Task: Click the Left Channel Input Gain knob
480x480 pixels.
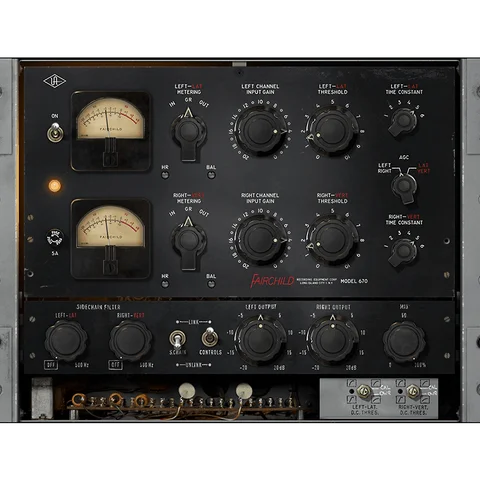Action: 260,131
